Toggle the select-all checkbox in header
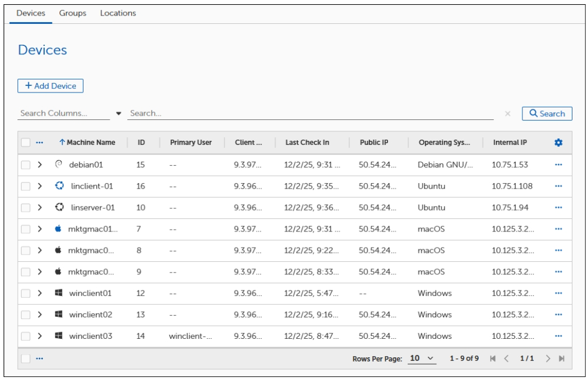This screenshot has width=588, height=380. [26, 143]
